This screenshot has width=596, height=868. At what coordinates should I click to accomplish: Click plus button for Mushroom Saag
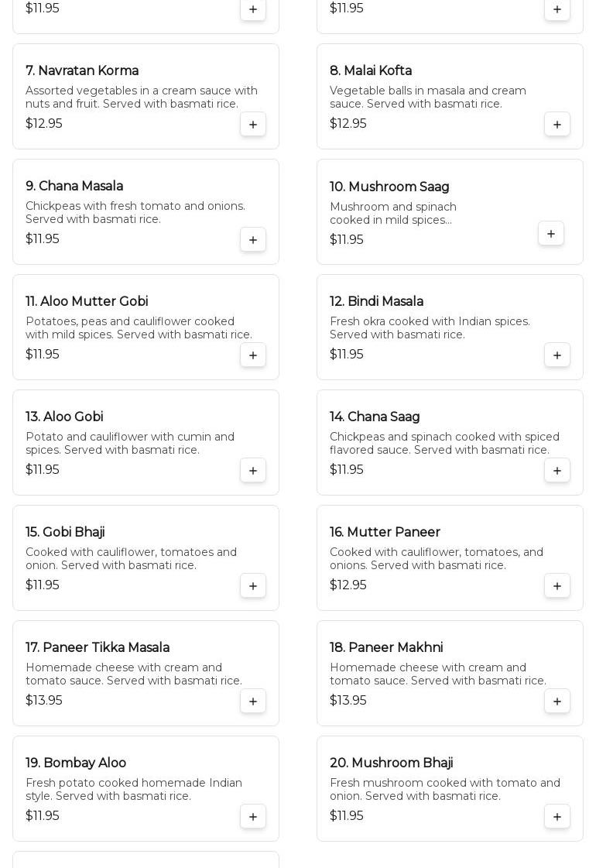click(x=551, y=234)
